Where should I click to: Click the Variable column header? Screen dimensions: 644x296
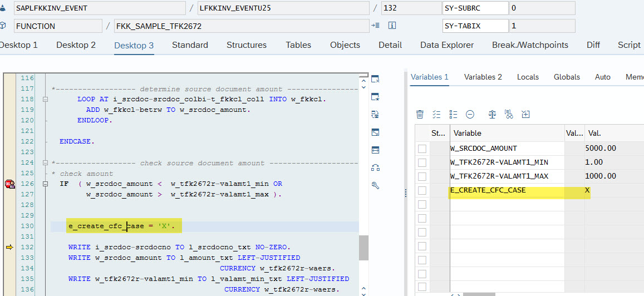(x=468, y=134)
